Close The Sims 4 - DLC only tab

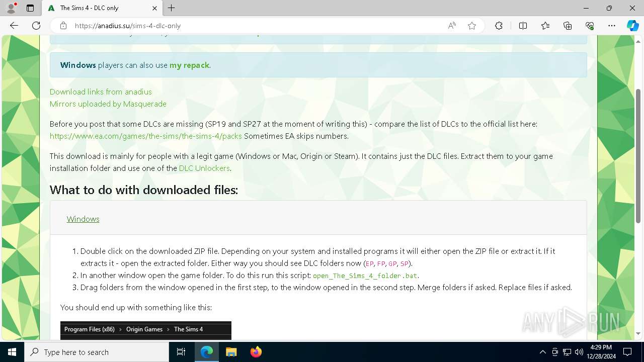click(154, 8)
